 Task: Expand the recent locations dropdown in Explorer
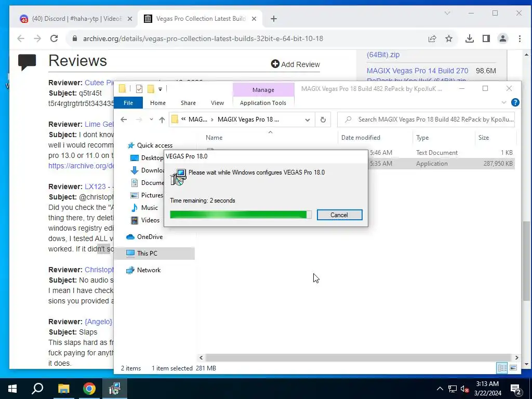click(x=151, y=119)
